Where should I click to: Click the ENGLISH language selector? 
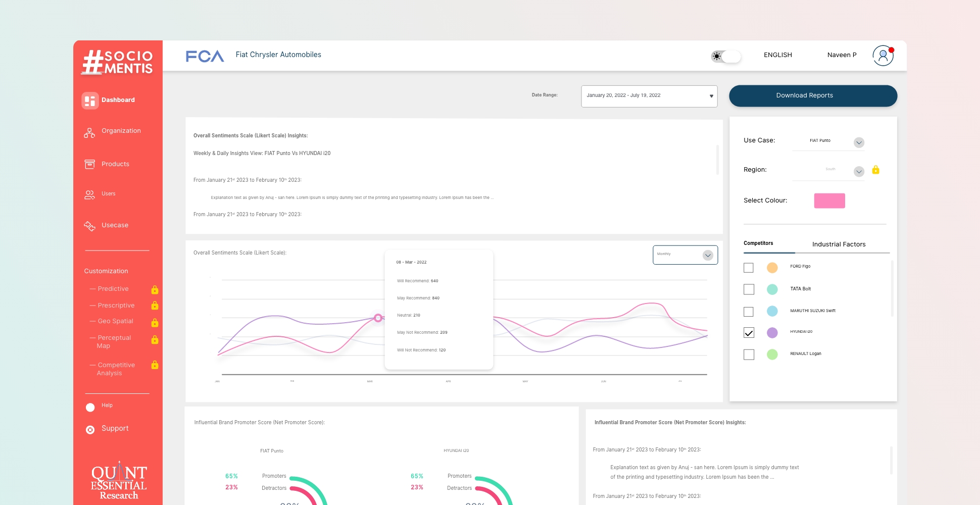[x=777, y=55]
